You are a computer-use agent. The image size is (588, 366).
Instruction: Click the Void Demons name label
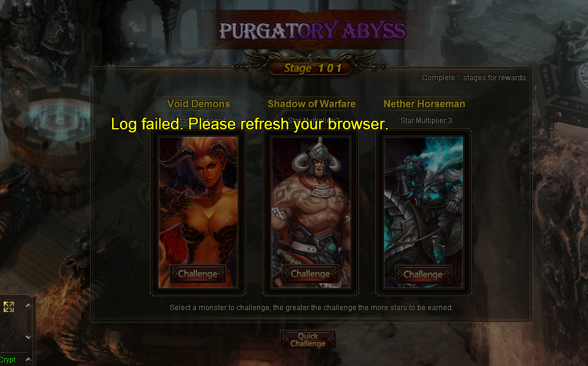[x=198, y=104]
